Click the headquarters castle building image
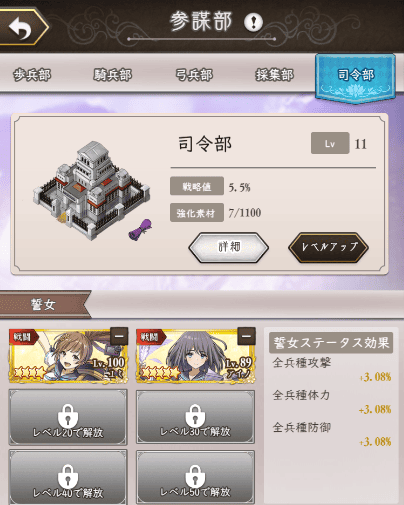Viewport: 404px width, 505px height. point(91,190)
